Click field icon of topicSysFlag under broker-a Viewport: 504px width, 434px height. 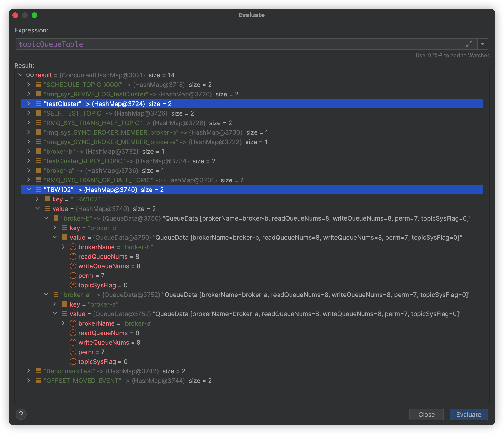[73, 361]
